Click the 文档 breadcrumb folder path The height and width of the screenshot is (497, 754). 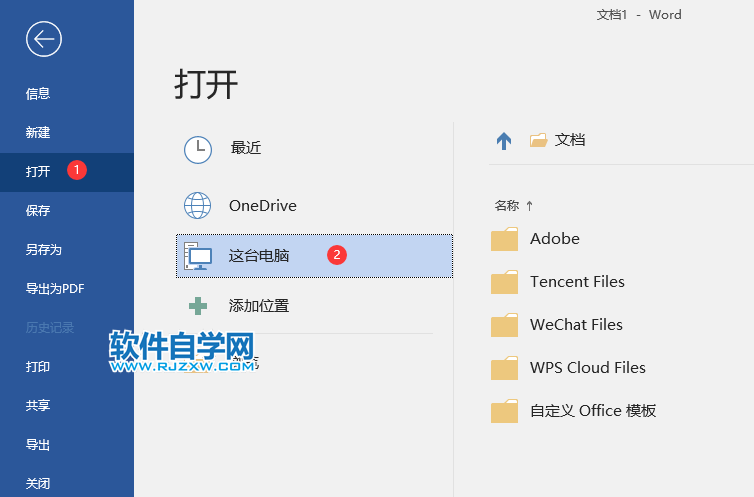(569, 140)
